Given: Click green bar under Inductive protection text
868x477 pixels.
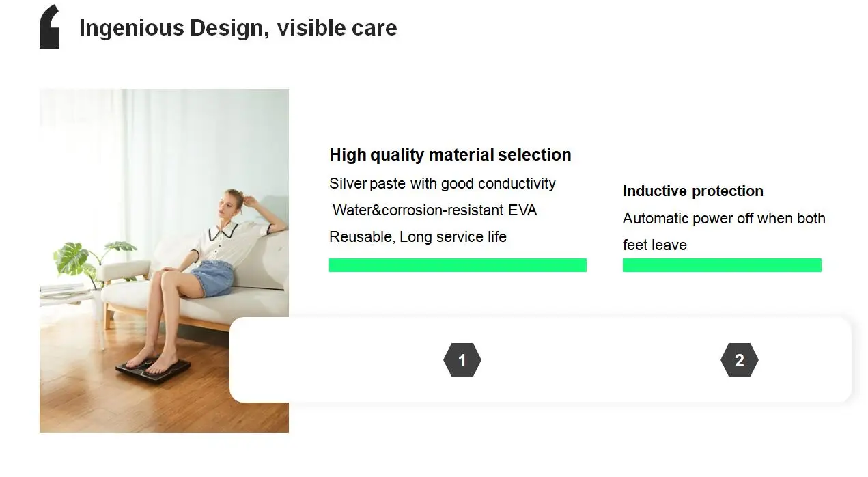Looking at the screenshot, I should click(722, 265).
